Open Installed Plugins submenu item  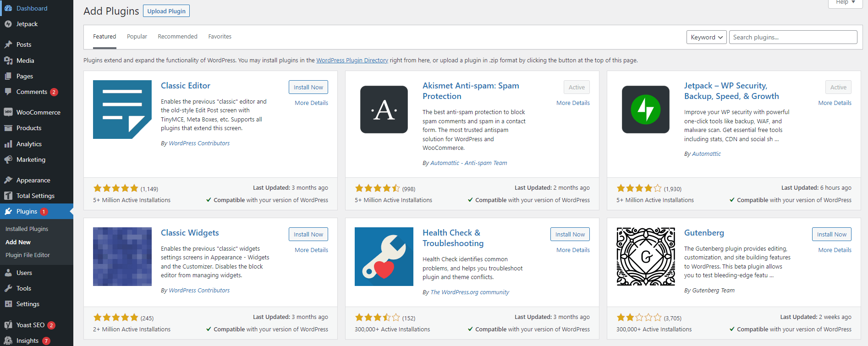[x=27, y=229]
